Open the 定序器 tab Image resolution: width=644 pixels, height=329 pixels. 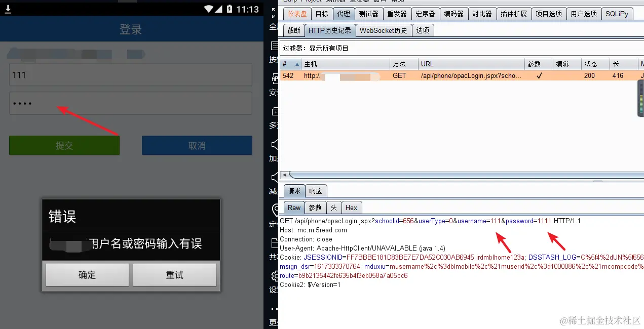(x=425, y=14)
